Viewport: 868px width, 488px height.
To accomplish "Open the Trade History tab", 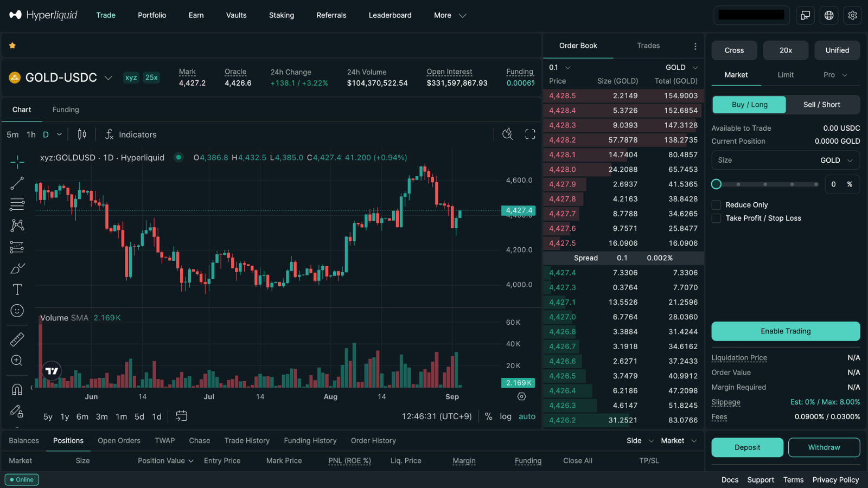I will coord(247,441).
